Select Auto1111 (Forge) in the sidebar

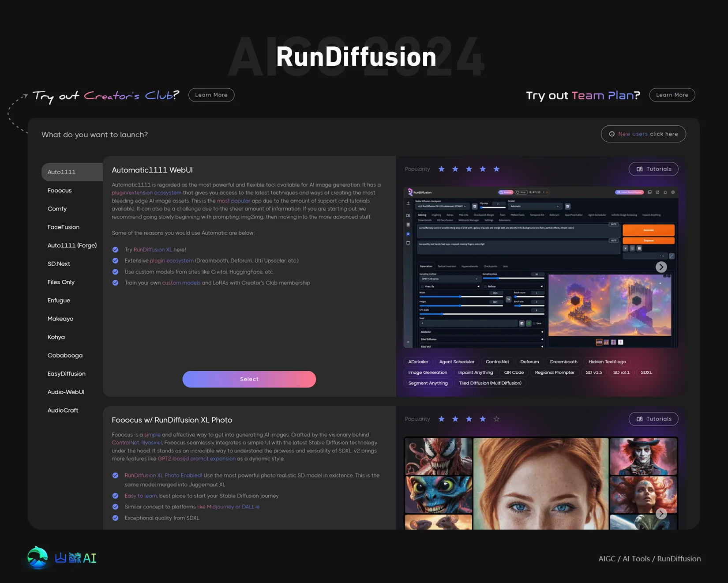pyautogui.click(x=72, y=245)
